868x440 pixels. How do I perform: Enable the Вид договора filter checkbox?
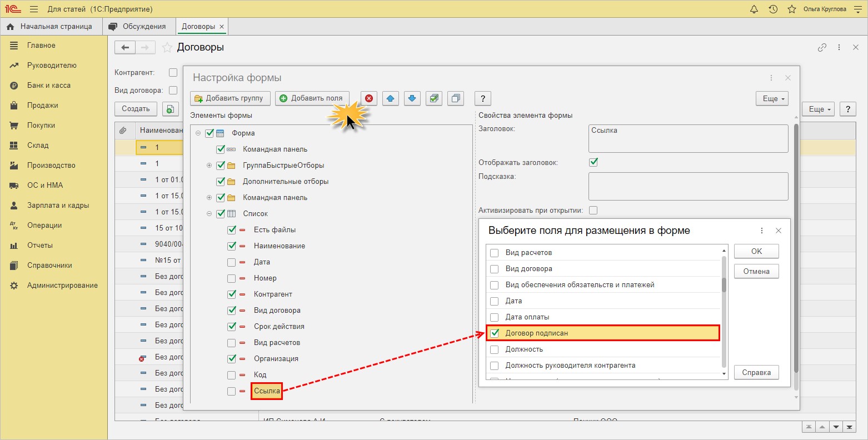coord(173,91)
